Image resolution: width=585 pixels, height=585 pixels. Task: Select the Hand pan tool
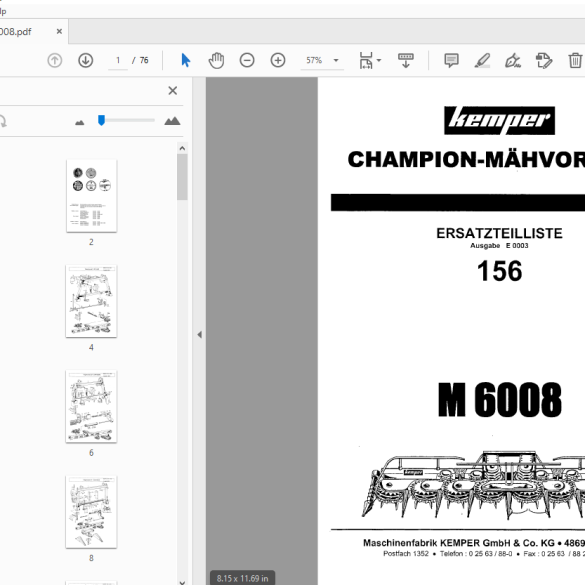[x=216, y=60]
